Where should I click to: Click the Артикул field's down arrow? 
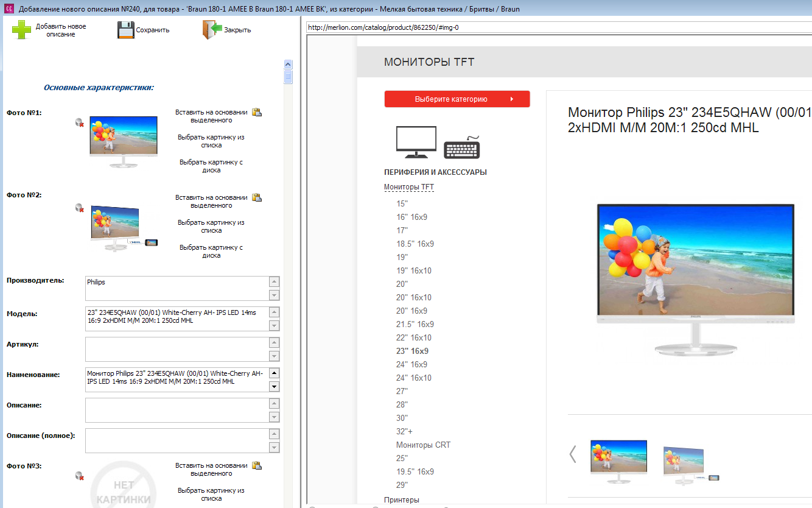tap(275, 356)
